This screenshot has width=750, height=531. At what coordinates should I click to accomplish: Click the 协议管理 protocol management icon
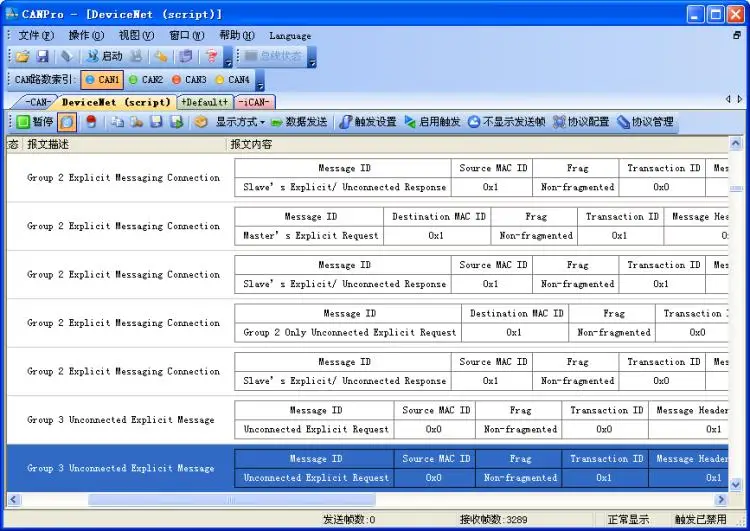[623, 122]
